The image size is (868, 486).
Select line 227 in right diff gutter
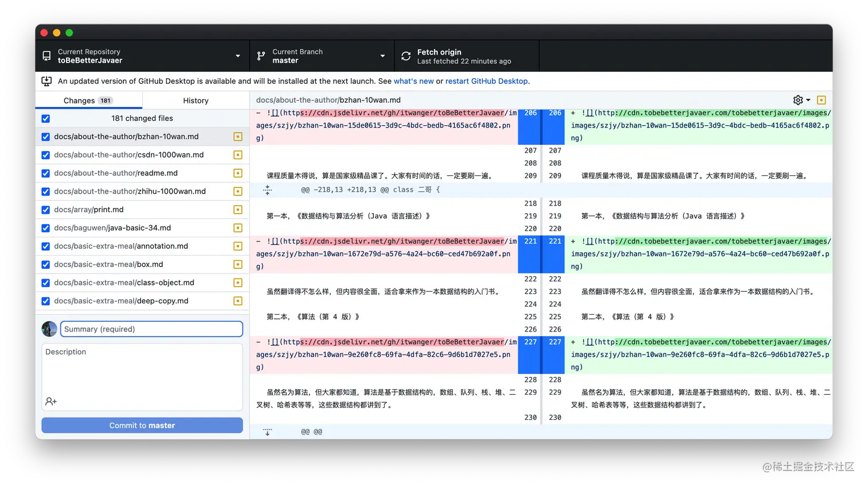555,354
